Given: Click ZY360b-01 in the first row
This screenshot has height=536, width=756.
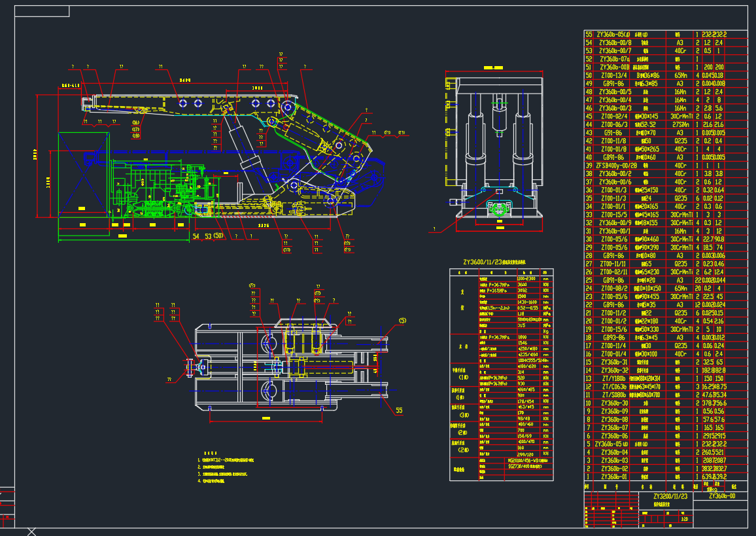Looking at the screenshot, I should pos(614,478).
